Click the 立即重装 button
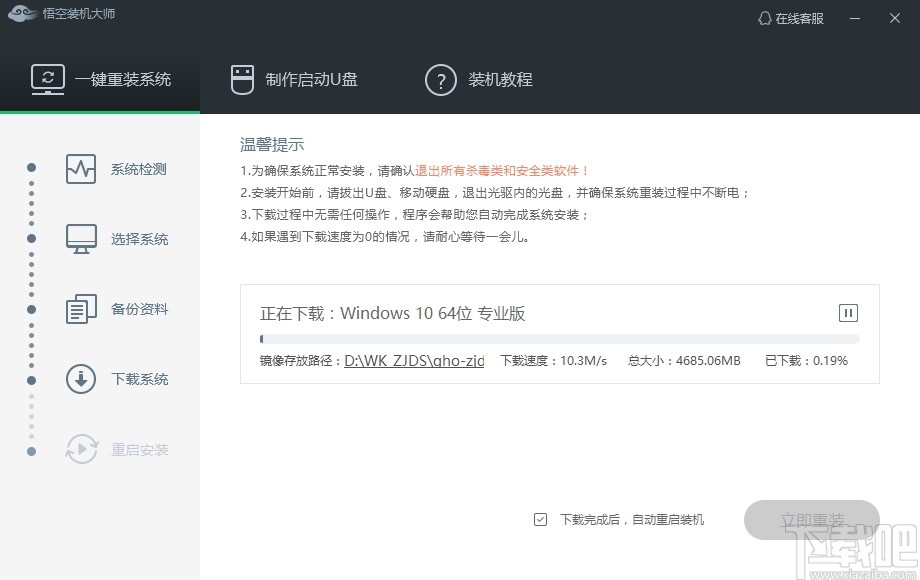The width and height of the screenshot is (920, 580). pyautogui.click(x=812, y=519)
